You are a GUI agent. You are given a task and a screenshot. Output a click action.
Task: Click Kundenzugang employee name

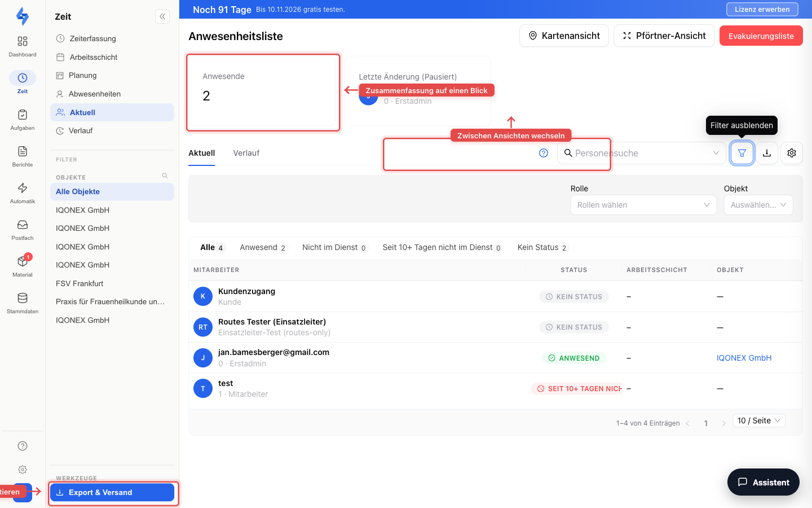246,291
